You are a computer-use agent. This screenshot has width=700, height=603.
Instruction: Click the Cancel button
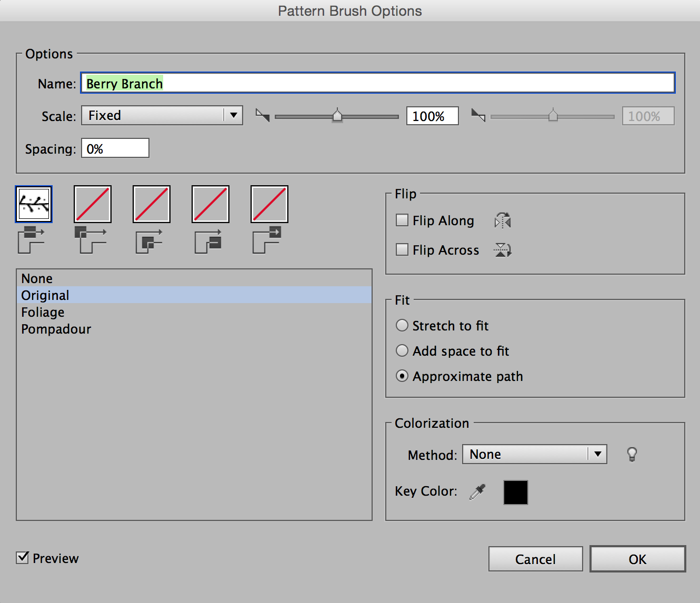pyautogui.click(x=535, y=559)
